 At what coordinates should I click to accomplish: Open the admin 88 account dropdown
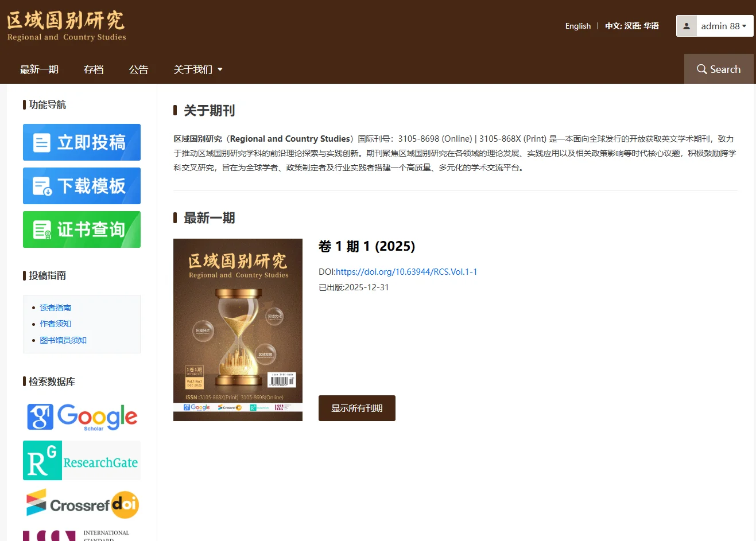723,26
